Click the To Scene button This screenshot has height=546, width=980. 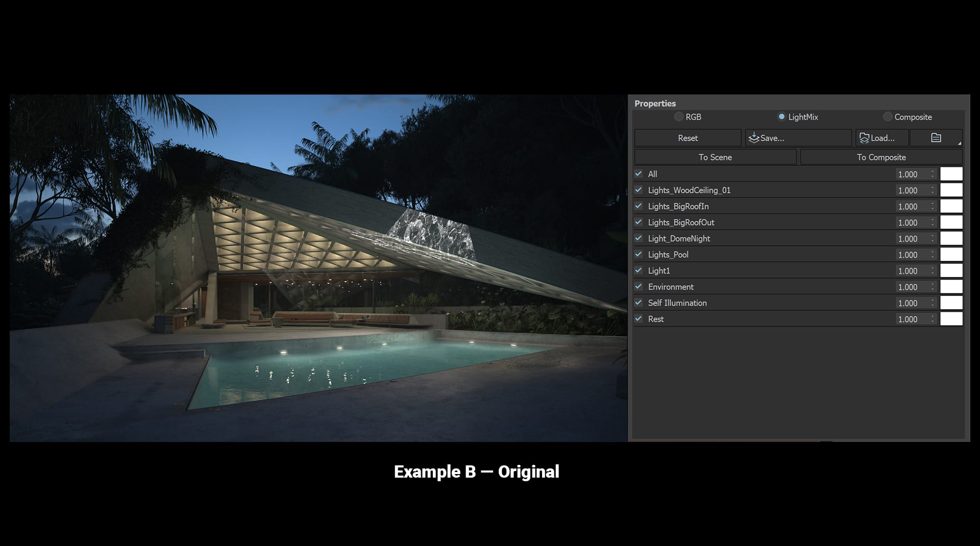[715, 157]
